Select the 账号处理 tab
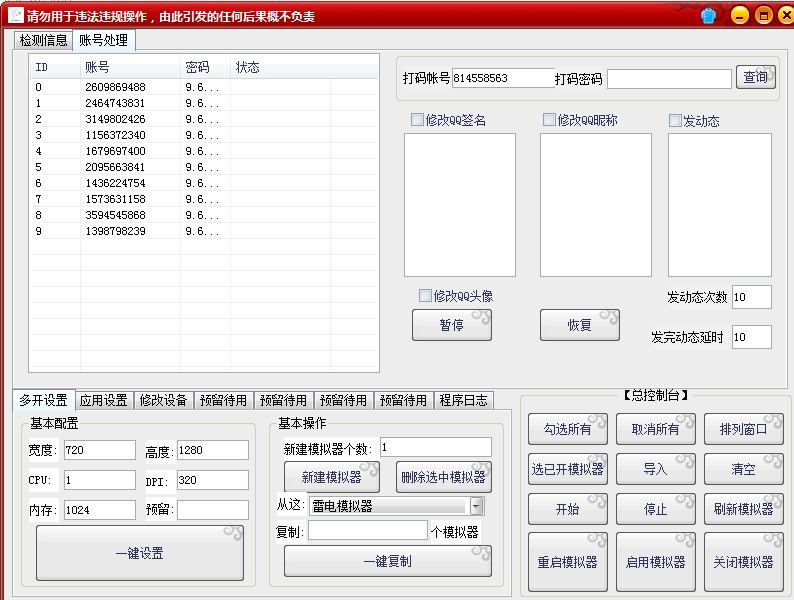 (x=104, y=40)
